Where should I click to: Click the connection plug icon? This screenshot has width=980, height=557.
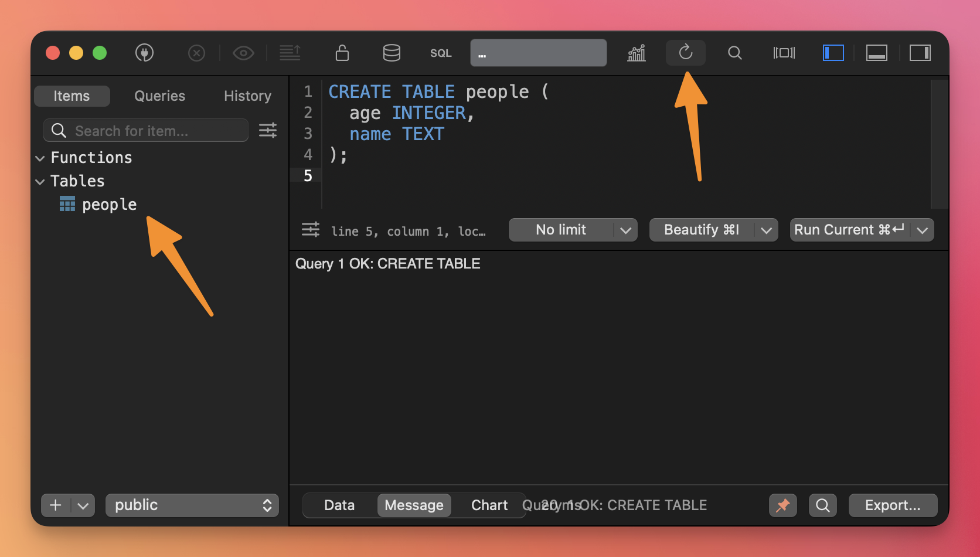pos(144,53)
